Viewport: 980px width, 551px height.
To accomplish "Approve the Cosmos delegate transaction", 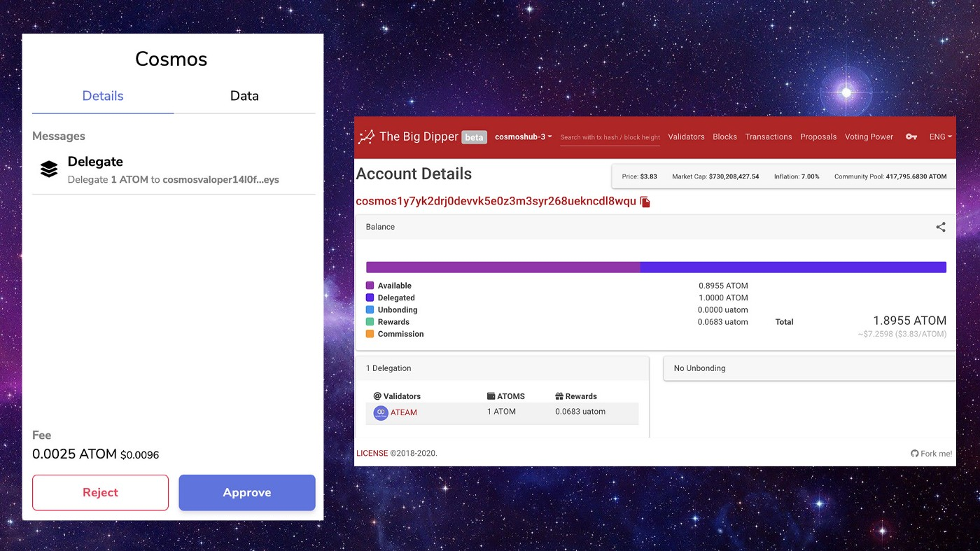I will pyautogui.click(x=247, y=493).
